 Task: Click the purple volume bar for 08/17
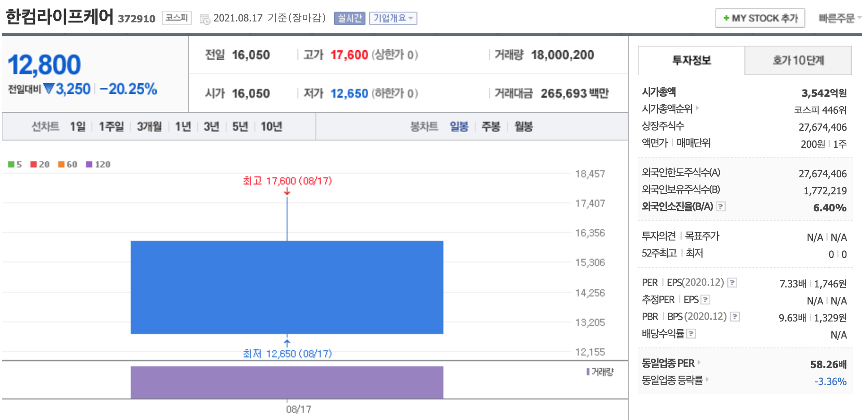(287, 382)
